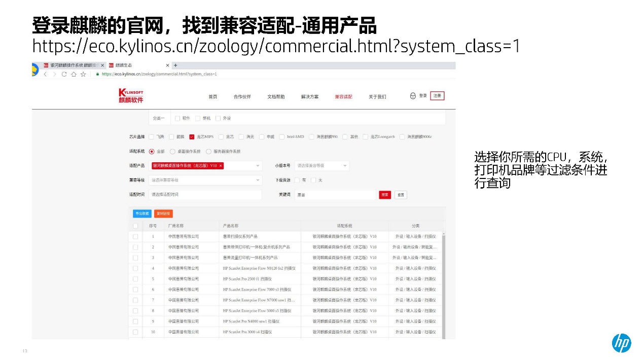Click the browser back arrow
Screen dimensions: 644x362
click(45, 74)
